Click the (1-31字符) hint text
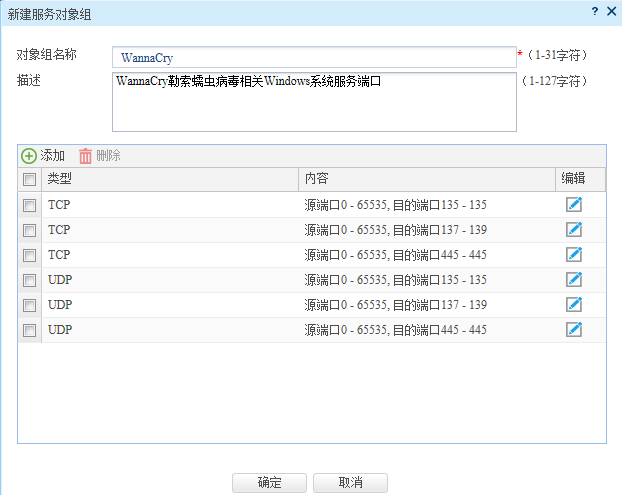This screenshot has height=495, width=622. [557, 55]
